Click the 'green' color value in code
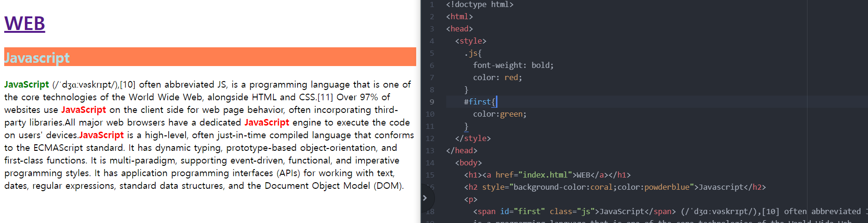 511,114
